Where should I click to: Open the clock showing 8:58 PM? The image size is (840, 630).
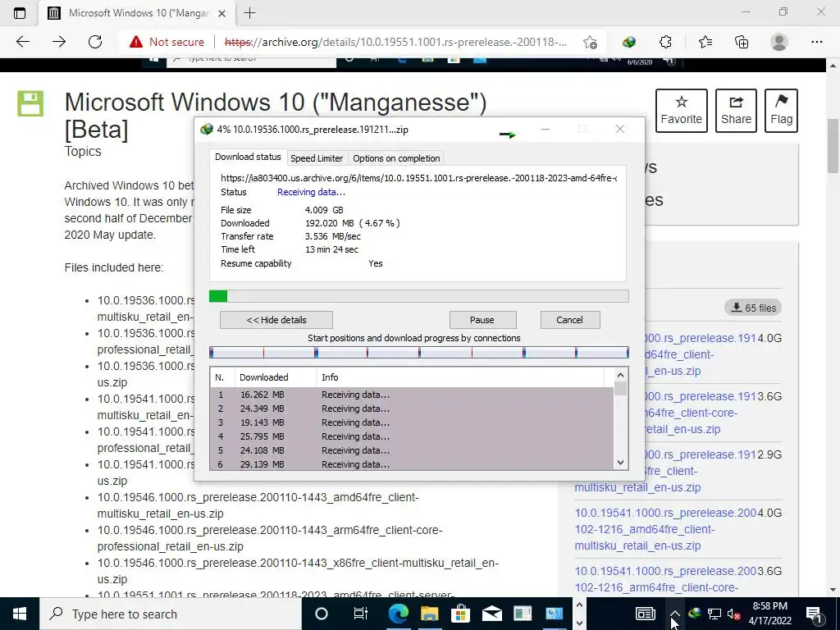point(769,614)
